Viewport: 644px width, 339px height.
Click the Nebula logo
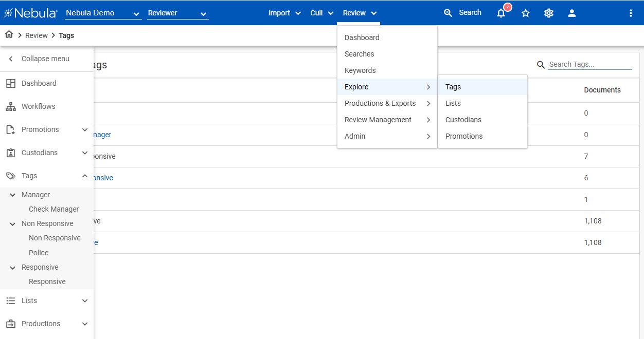coord(30,13)
